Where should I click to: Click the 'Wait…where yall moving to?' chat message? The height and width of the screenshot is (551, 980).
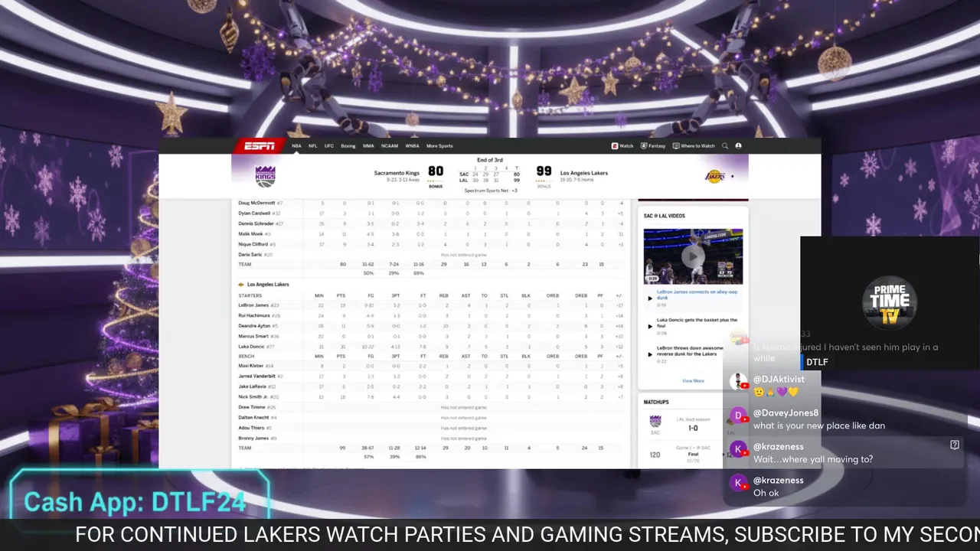click(813, 459)
